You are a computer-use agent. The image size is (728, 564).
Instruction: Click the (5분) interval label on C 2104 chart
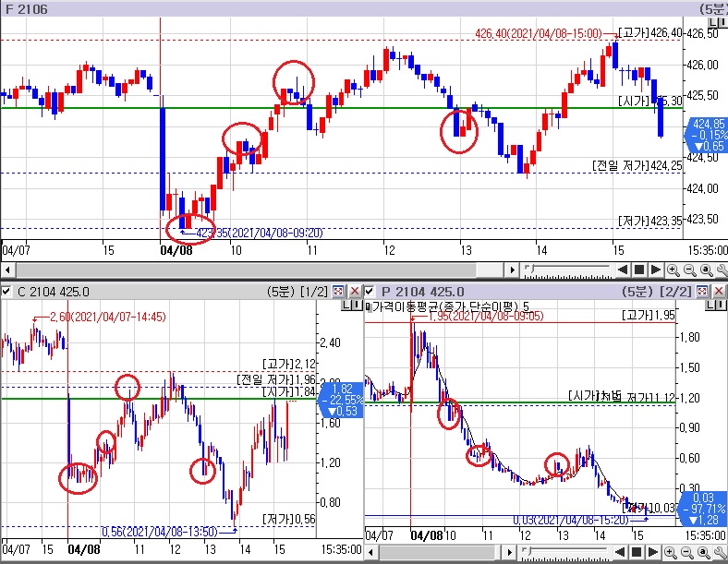click(x=281, y=292)
